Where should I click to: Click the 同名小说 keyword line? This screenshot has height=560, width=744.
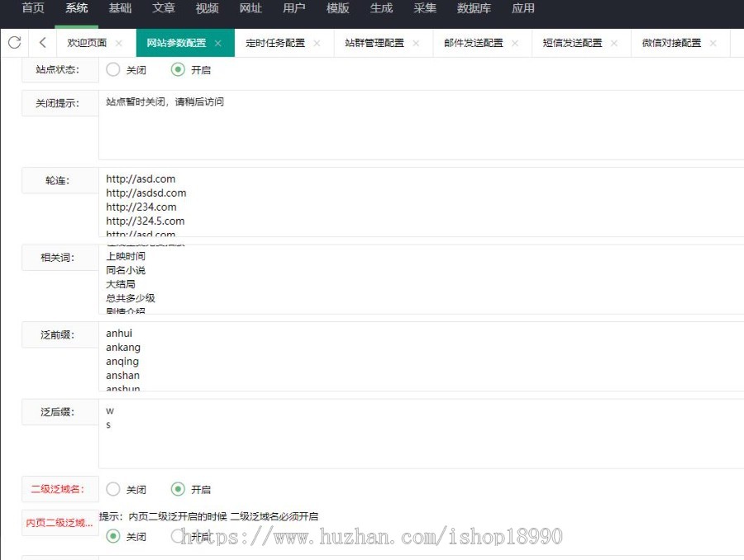click(x=126, y=270)
